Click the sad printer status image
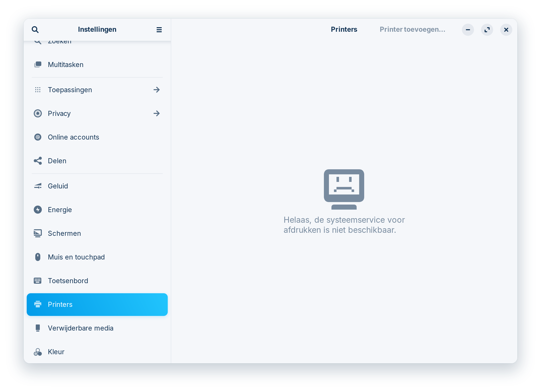Viewport: 541px width, 392px height. pyautogui.click(x=344, y=189)
